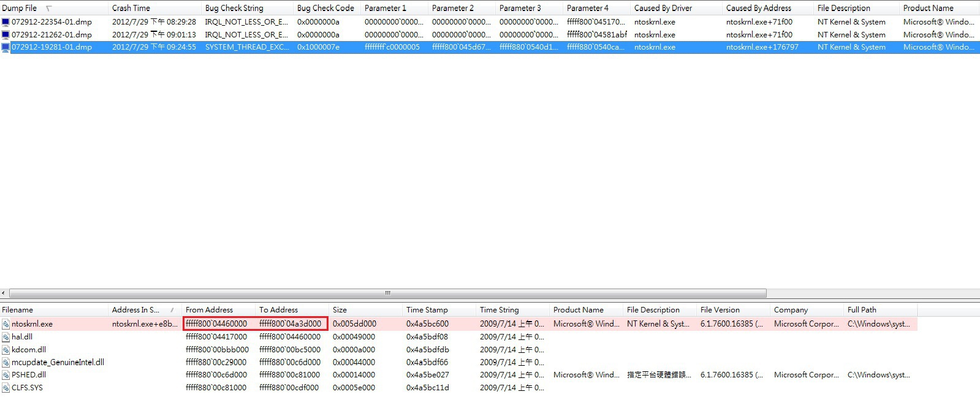Select the mcupdate_GenuineIntel.dll driver row
The width and height of the screenshot is (980, 397).
click(x=458, y=362)
